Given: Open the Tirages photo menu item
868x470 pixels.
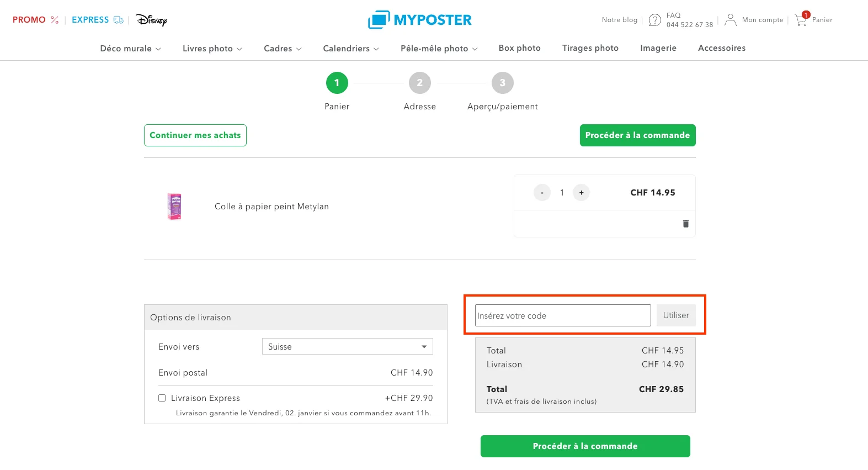Looking at the screenshot, I should click(590, 48).
